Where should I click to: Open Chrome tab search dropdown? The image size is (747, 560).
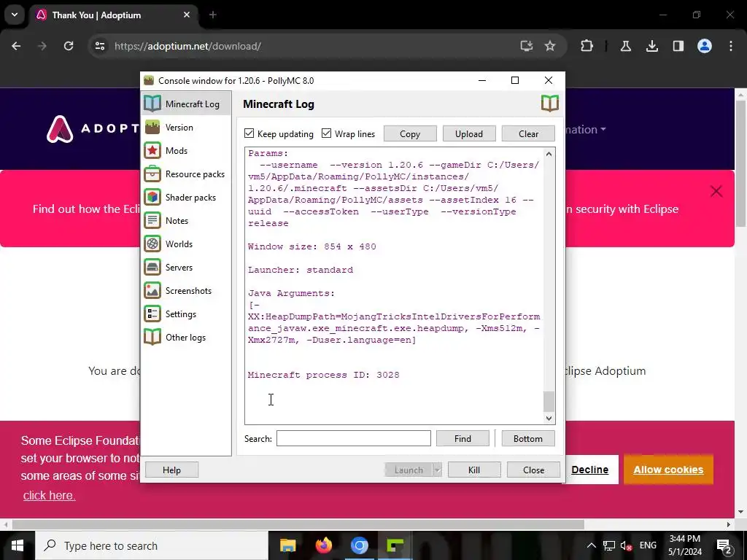pos(15,15)
